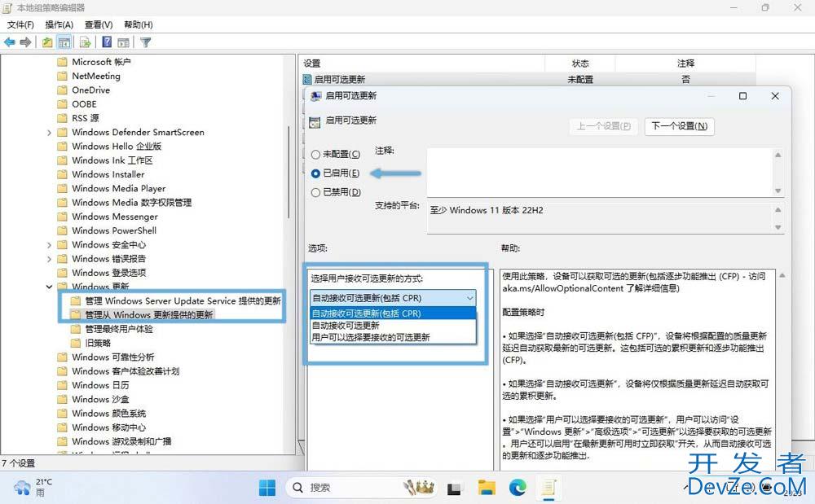This screenshot has width=815, height=504.
Task: Click the Windows Start button on the taskbar
Action: click(267, 488)
